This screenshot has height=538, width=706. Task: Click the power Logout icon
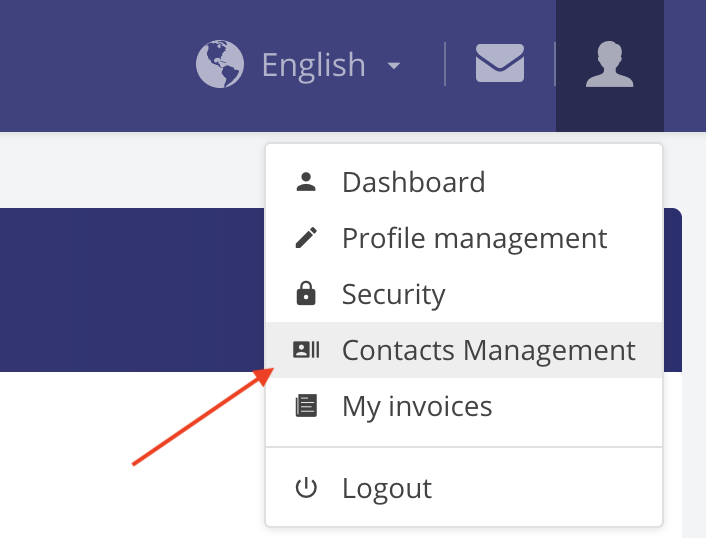[306, 488]
